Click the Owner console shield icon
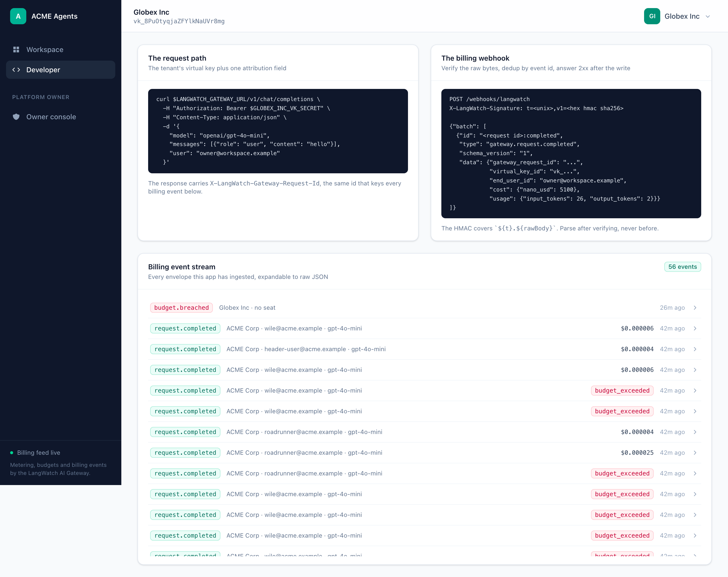 click(16, 117)
